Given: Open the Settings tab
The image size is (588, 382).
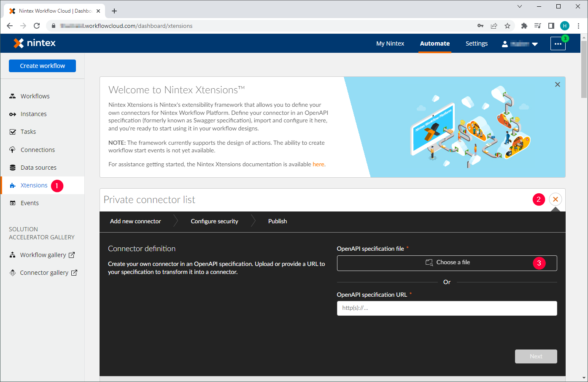Looking at the screenshot, I should (477, 43).
